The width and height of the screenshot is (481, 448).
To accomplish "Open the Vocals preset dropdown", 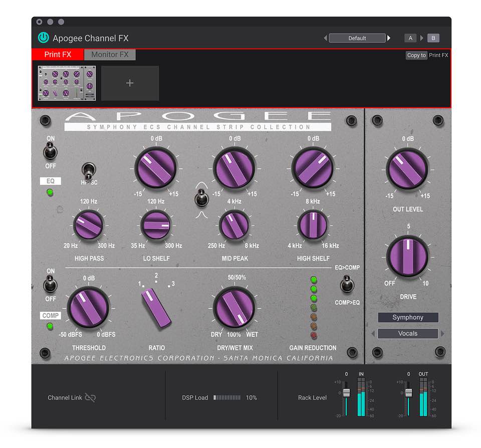I will (408, 334).
